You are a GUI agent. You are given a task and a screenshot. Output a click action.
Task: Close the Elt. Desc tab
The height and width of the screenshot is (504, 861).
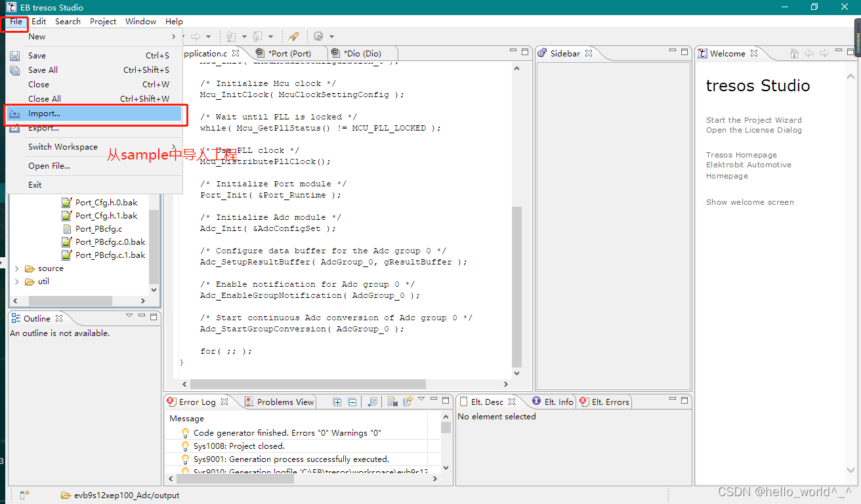(x=512, y=402)
